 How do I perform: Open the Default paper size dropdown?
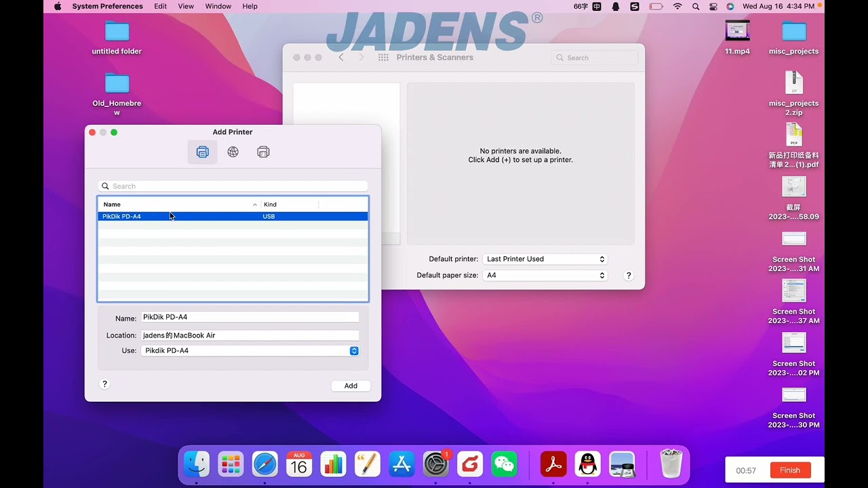545,275
